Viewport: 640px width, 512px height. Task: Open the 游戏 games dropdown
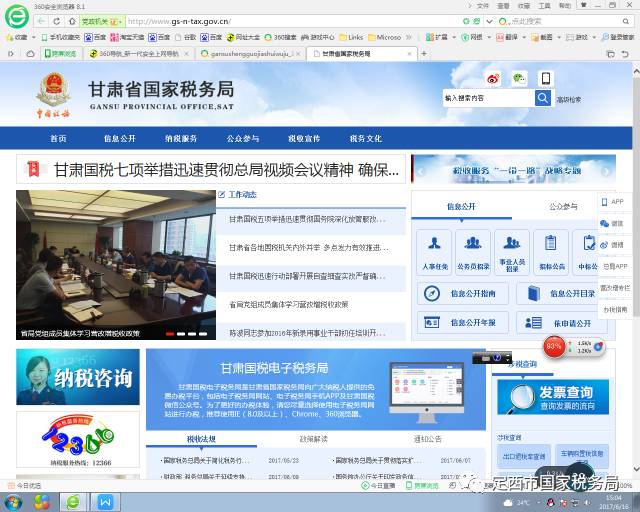581,37
